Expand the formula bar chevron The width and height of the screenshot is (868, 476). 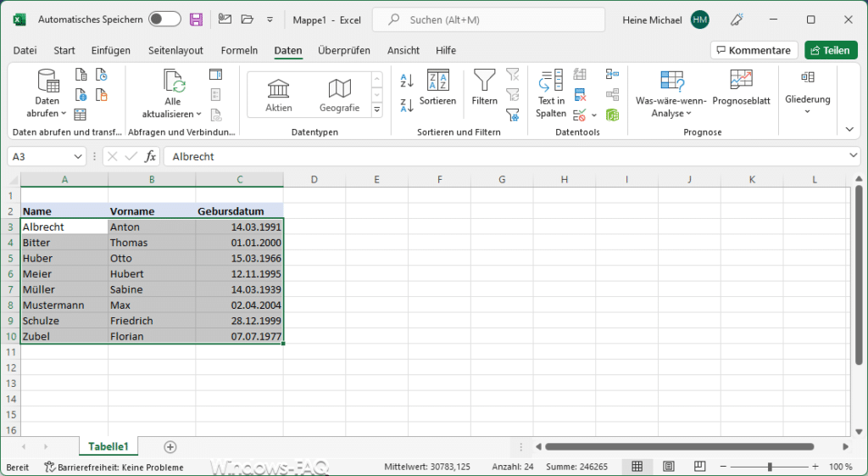click(x=853, y=156)
